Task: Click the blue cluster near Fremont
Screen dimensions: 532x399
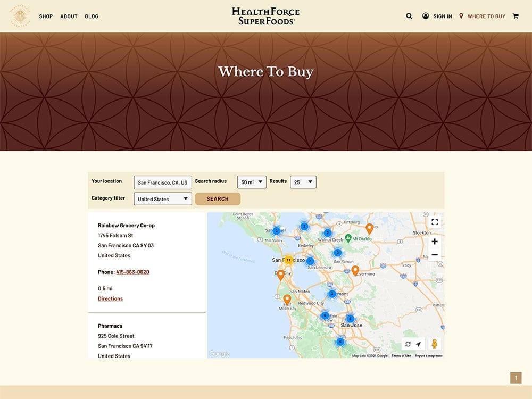Action: pyautogui.click(x=332, y=294)
